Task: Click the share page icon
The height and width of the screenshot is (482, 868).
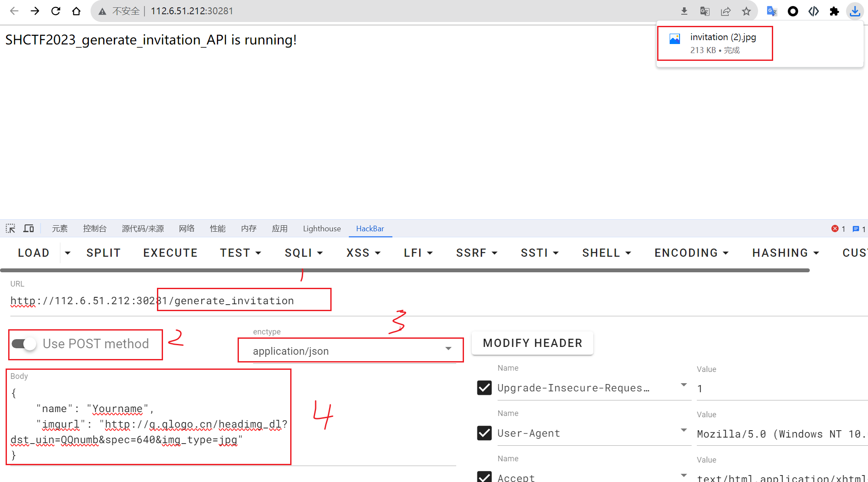Action: [726, 11]
